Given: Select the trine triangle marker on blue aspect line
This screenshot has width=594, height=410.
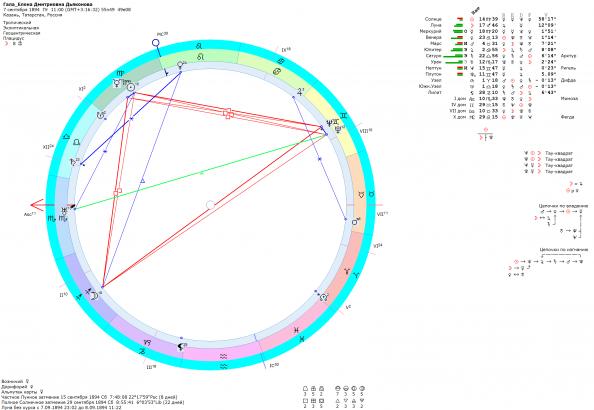Looking at the screenshot, I should [x=143, y=181].
